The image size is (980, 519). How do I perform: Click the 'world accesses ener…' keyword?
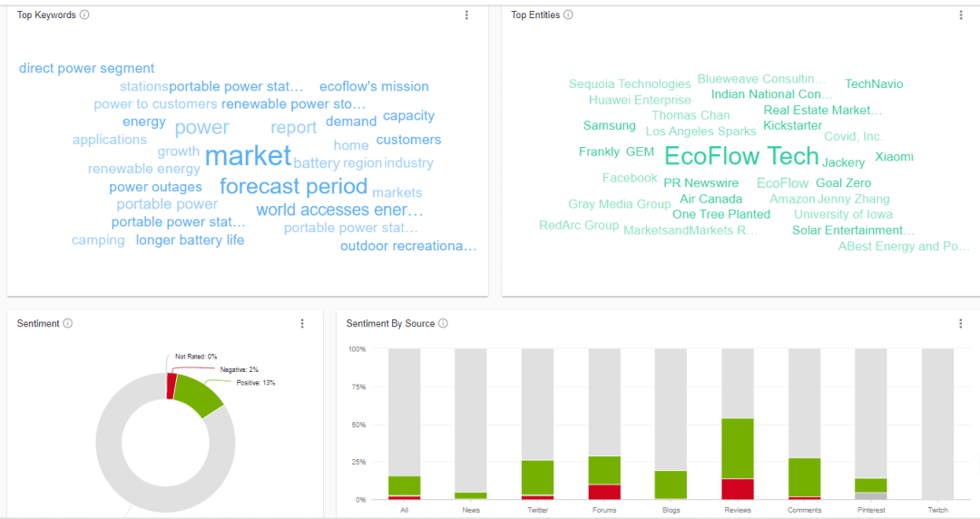click(339, 211)
